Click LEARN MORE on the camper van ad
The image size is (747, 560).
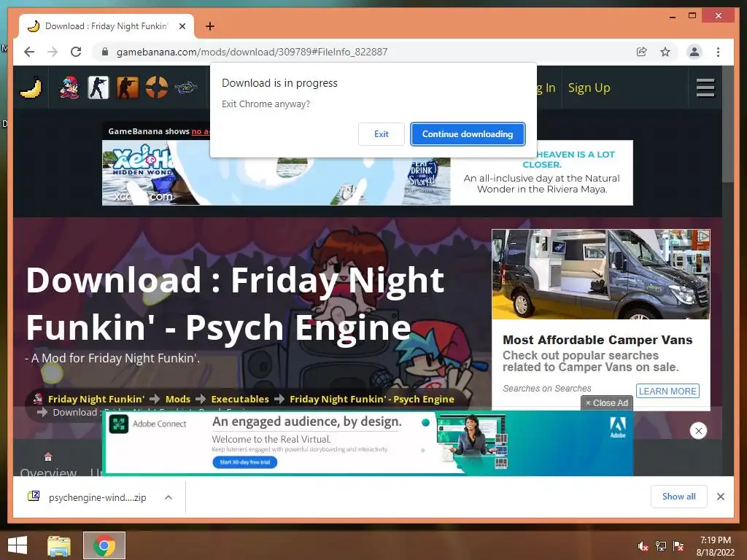click(667, 391)
